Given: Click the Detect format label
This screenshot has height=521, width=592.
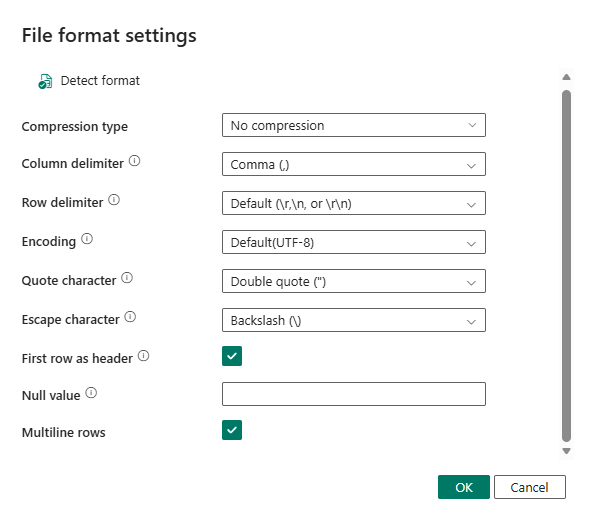Looking at the screenshot, I should point(100,80).
